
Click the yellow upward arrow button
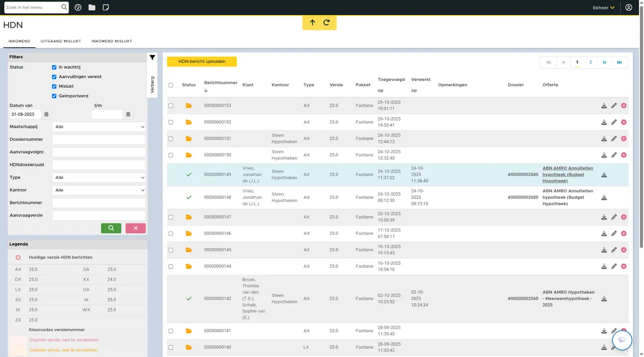coord(312,23)
